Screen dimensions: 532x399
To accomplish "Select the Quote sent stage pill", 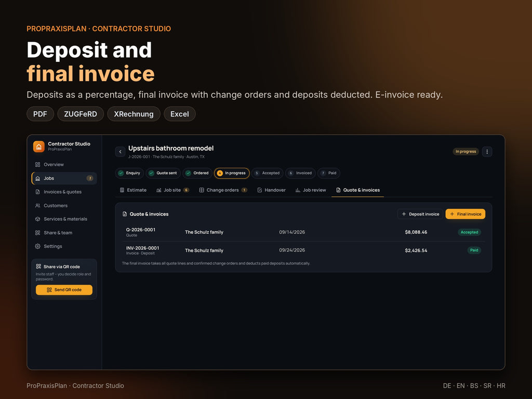I will (x=163, y=173).
